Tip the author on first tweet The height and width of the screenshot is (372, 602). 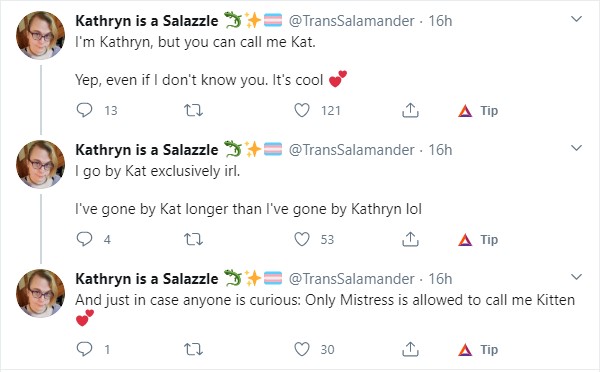pyautogui.click(x=478, y=111)
